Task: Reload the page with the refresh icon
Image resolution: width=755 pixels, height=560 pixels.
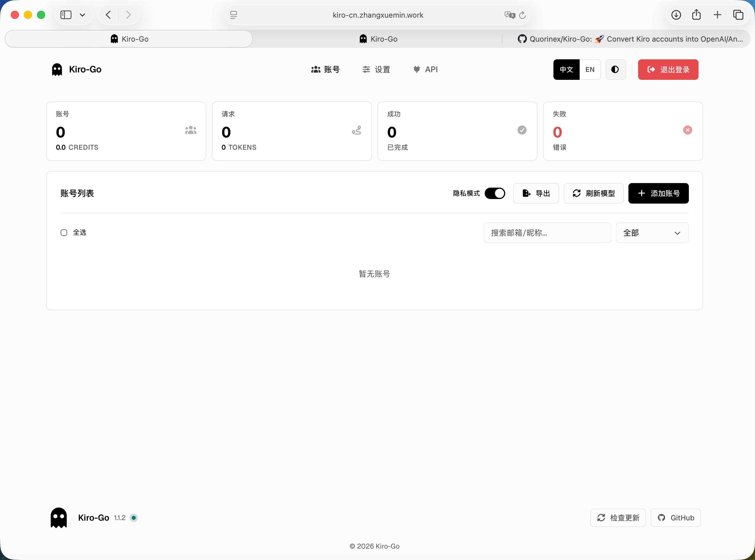Action: tap(522, 15)
